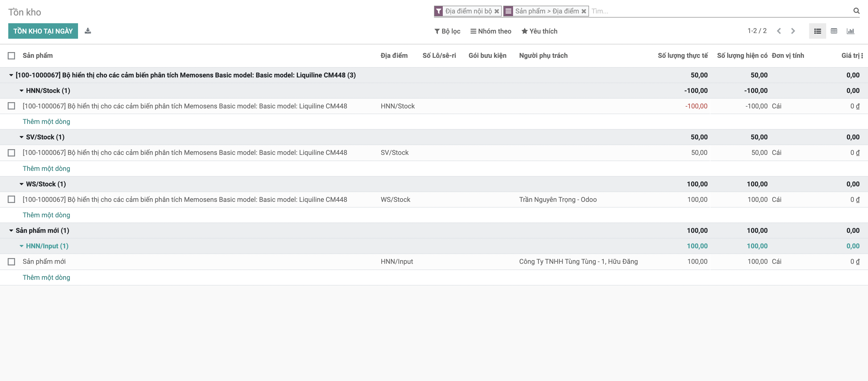Screen dimensions: 868x381
Task: Open the Nhóm theo menu
Action: [491, 31]
